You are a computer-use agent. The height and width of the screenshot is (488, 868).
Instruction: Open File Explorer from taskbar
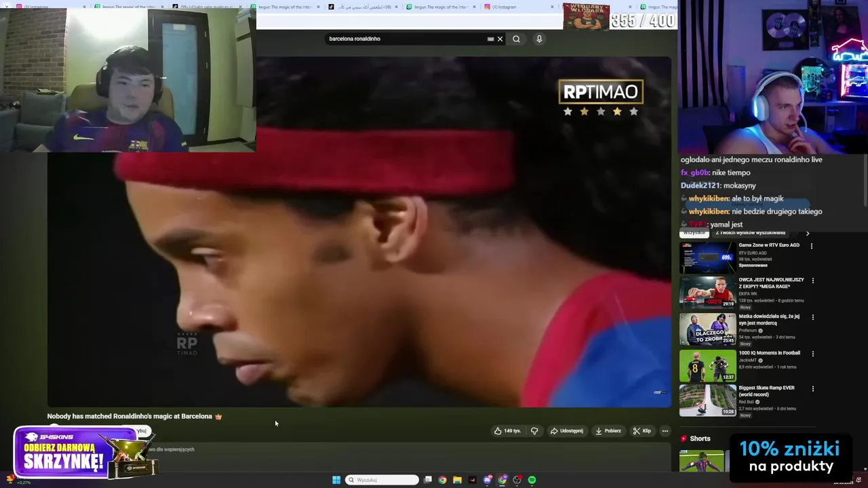tap(457, 480)
